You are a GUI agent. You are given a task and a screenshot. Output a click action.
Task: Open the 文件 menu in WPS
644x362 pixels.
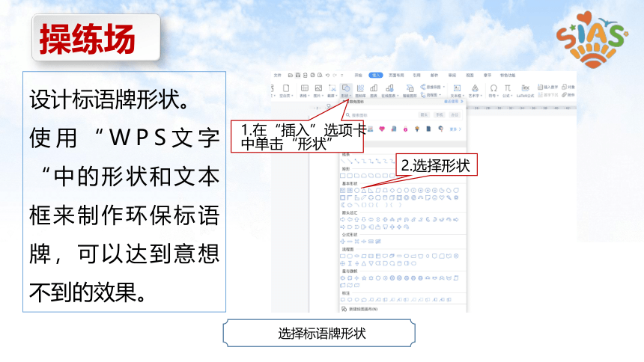278,75
